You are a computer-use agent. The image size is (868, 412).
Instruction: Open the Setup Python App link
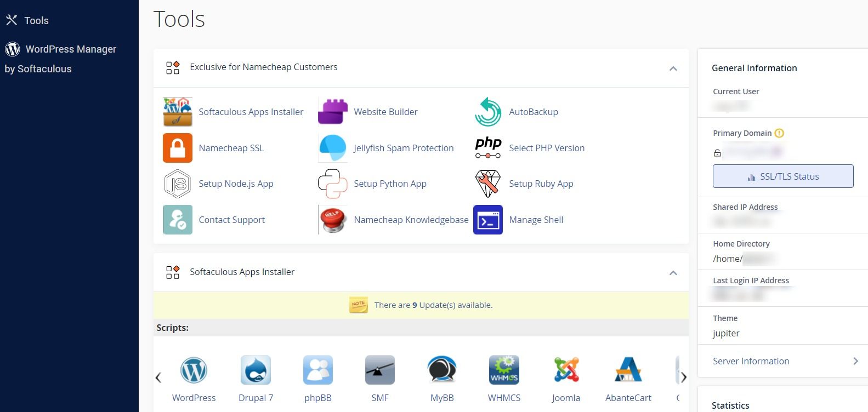pyautogui.click(x=390, y=184)
